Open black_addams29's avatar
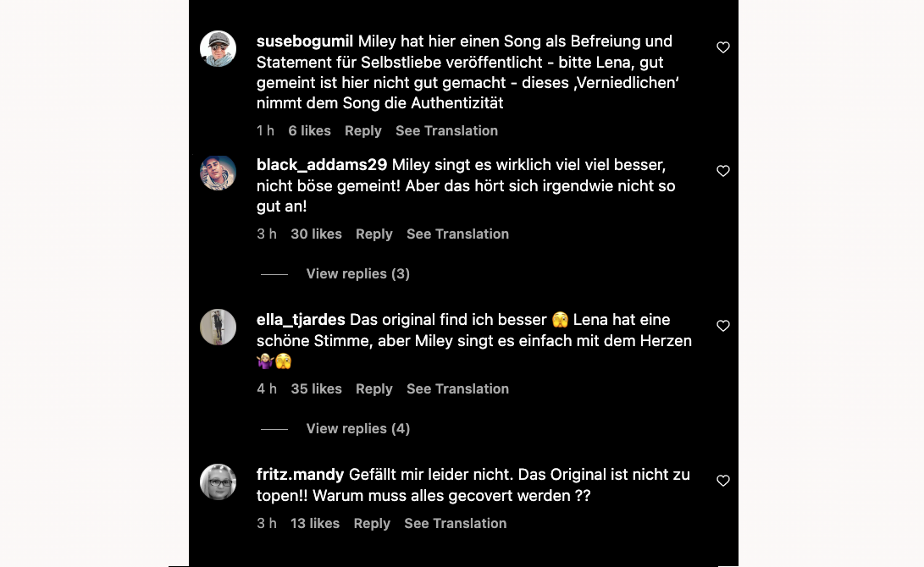Screen dimensions: 924x567 [218, 173]
